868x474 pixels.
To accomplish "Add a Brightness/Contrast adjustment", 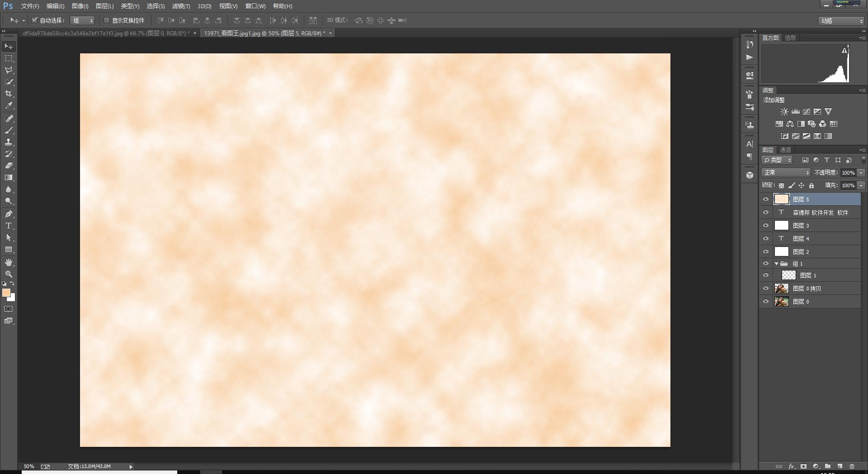I will [784, 112].
